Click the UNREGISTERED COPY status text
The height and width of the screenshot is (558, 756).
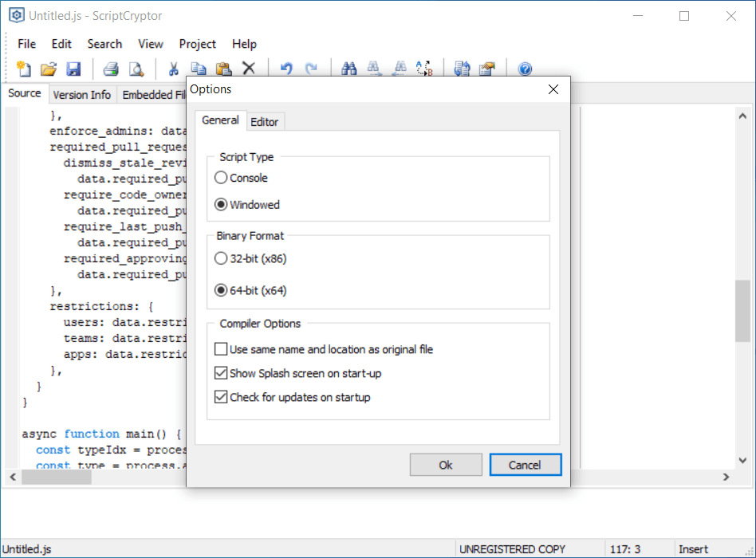[x=512, y=549]
